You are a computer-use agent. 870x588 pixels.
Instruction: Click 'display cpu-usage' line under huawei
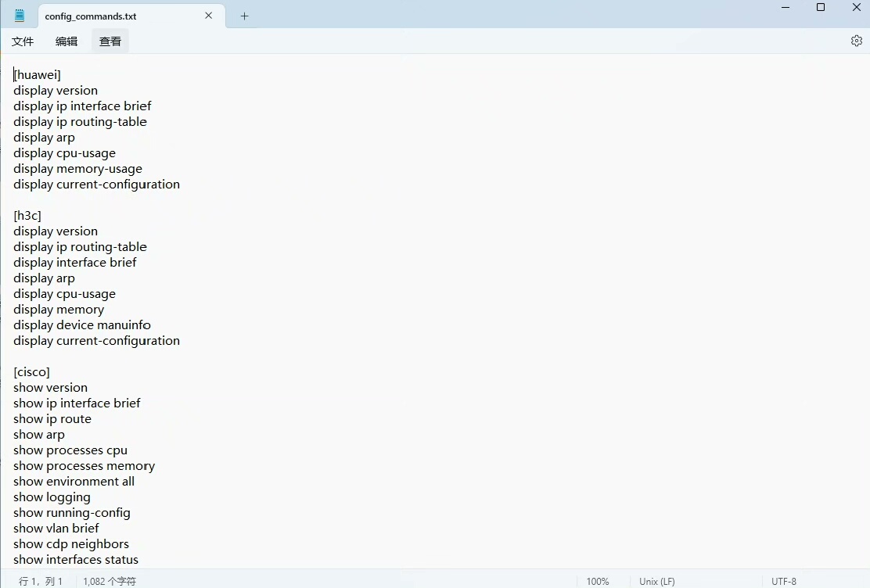tap(64, 153)
